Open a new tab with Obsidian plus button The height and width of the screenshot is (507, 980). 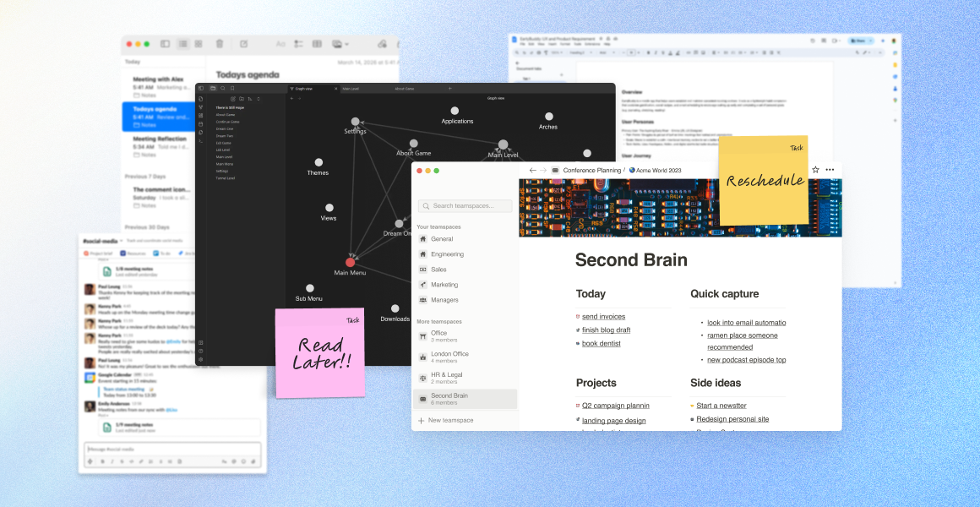[449, 89]
